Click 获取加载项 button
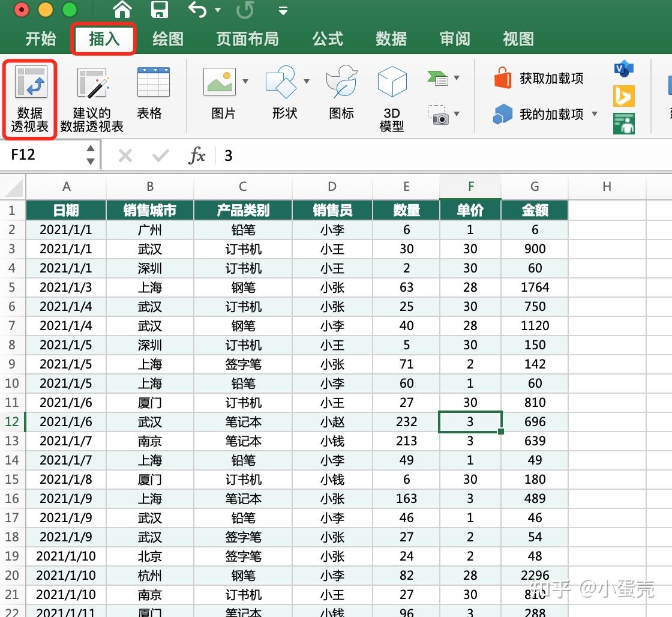The width and height of the screenshot is (672, 617). click(x=538, y=78)
